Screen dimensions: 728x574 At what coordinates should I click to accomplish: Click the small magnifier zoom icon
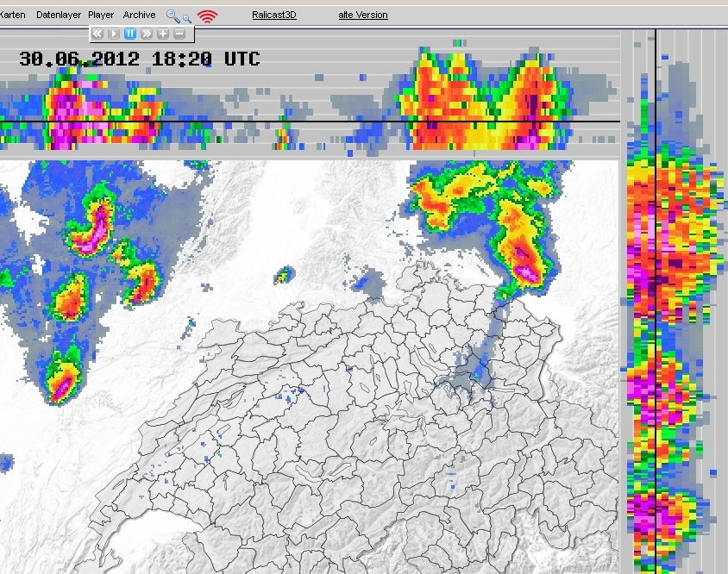(186, 19)
